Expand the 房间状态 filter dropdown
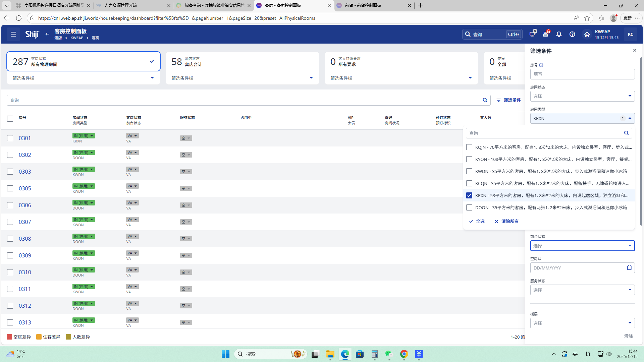The width and height of the screenshot is (644, 362). click(x=582, y=96)
